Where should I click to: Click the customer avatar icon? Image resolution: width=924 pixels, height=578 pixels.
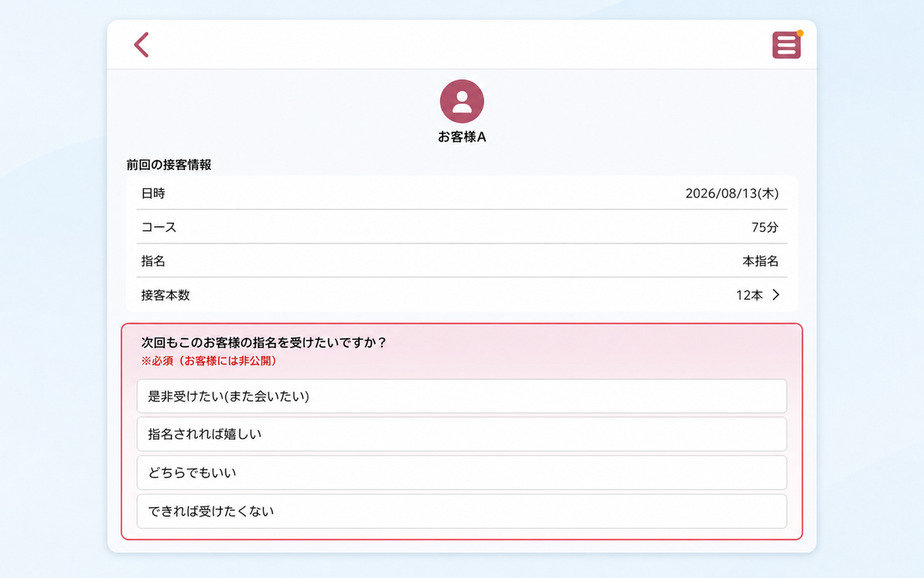point(462,102)
